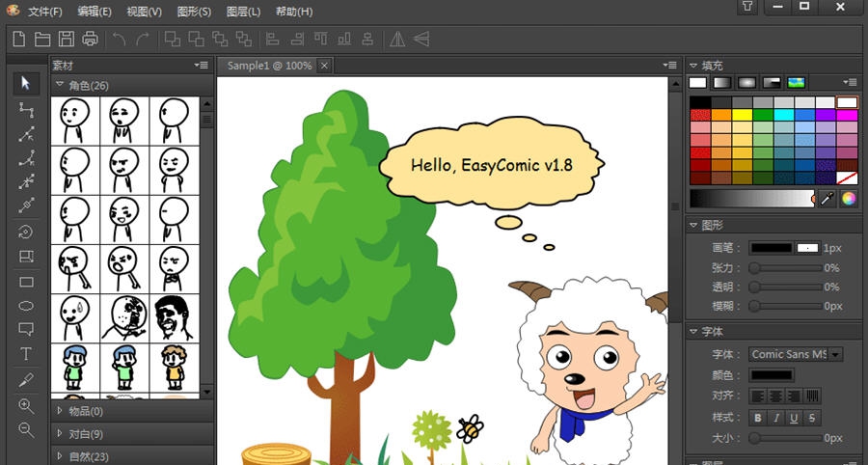Expand the 自然(23) category
Viewport: 868px width, 465px height.
point(88,456)
